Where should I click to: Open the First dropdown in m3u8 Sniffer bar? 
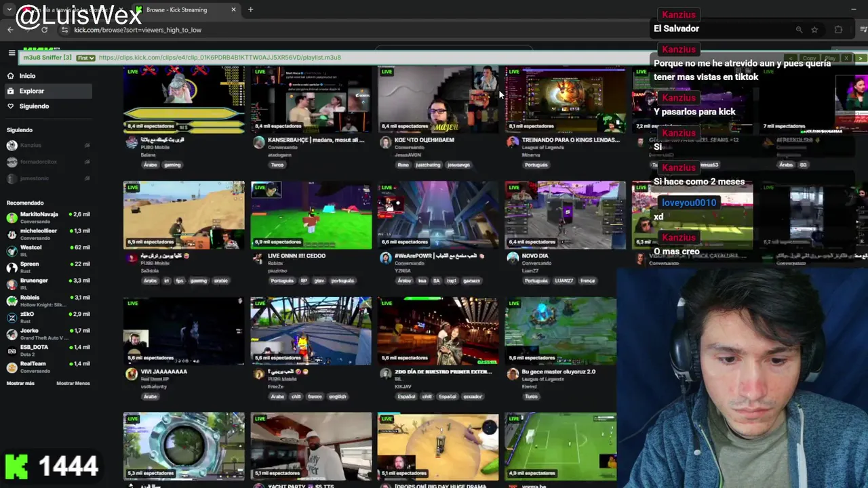coord(85,58)
